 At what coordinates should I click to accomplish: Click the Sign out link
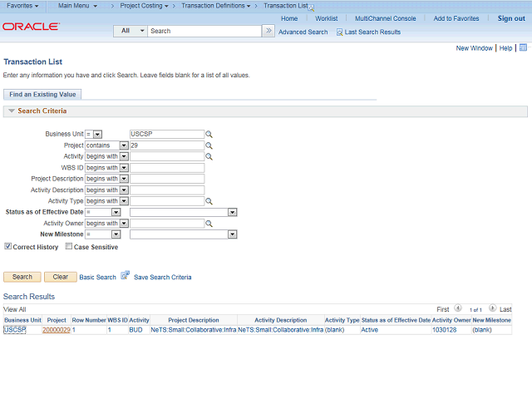511,18
